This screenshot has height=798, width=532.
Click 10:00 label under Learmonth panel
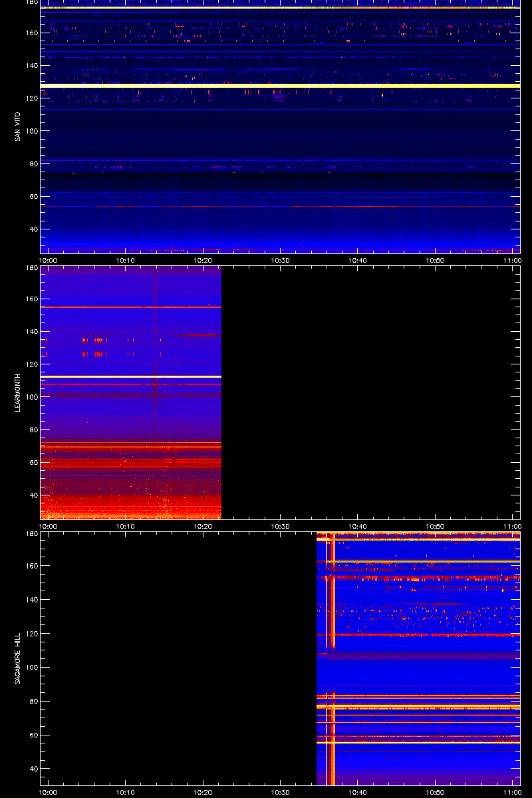click(48, 526)
